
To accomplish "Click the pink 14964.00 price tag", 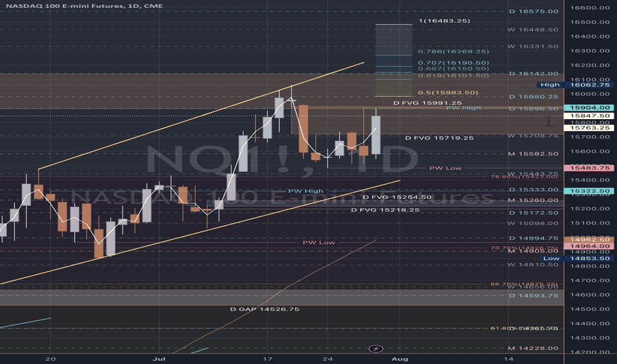I will [589, 246].
